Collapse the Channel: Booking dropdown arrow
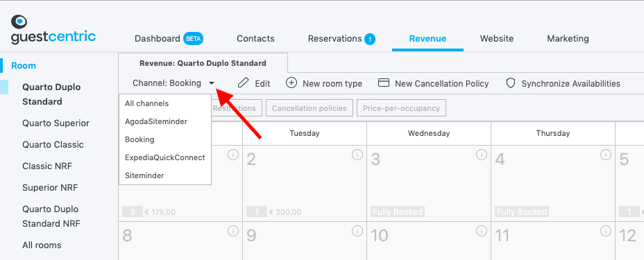The height and width of the screenshot is (260, 644). pos(212,83)
